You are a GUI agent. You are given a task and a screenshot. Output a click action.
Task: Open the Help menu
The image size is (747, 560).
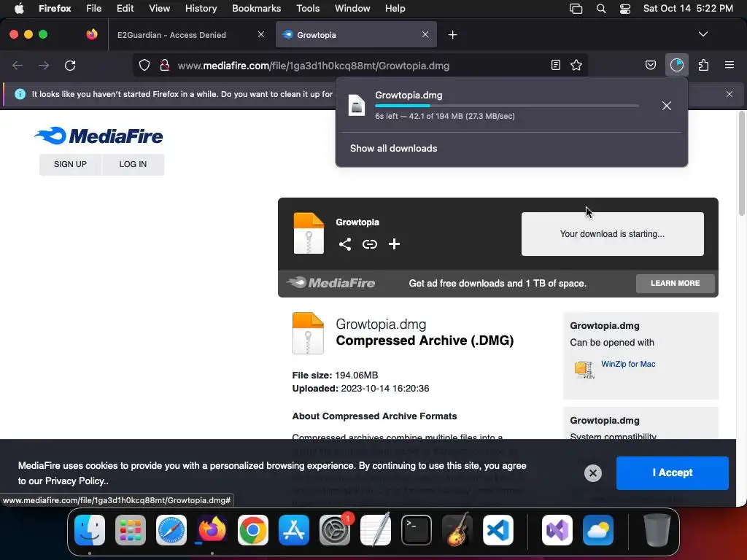click(x=395, y=9)
